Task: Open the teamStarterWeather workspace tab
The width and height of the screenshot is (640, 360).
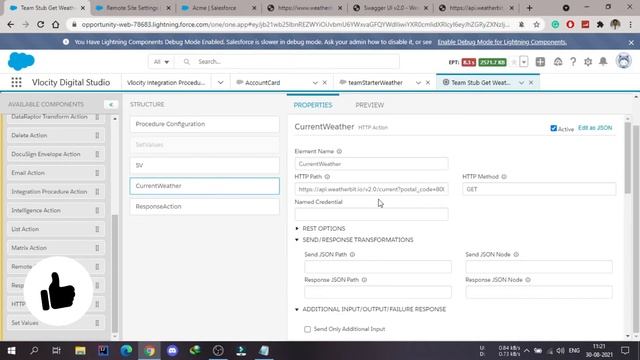Action: [x=375, y=83]
